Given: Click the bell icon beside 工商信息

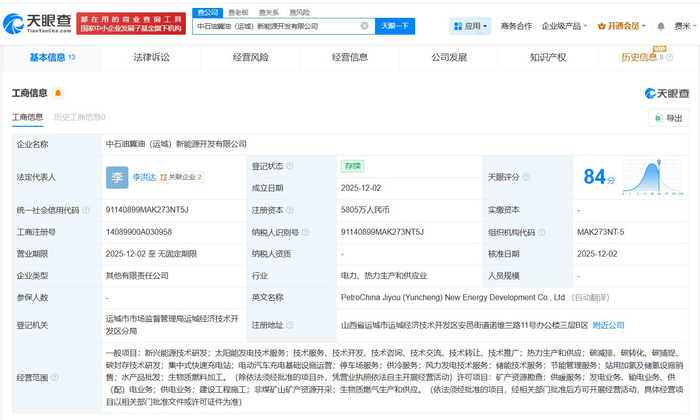Looking at the screenshot, I should (57, 93).
